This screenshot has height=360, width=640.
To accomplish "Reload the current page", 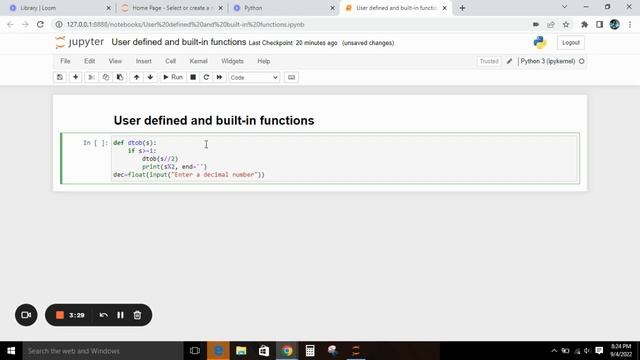I will coord(40,24).
